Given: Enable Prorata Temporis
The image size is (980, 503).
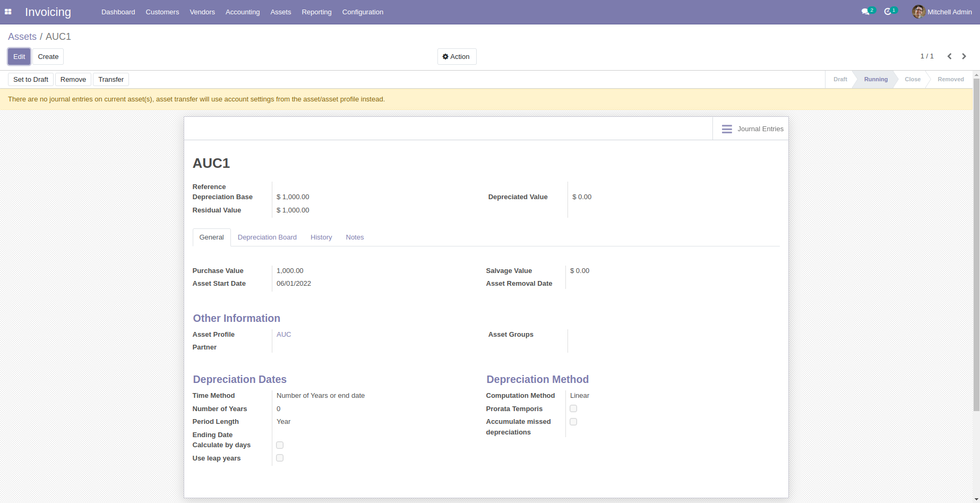Looking at the screenshot, I should pos(573,408).
